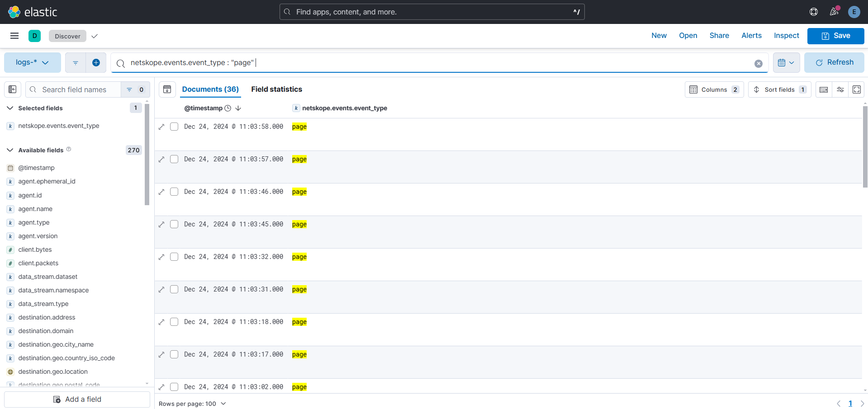This screenshot has height=409, width=868.
Task: Tick the checkbox for the 11:03:32.000 document
Action: coord(174,257)
